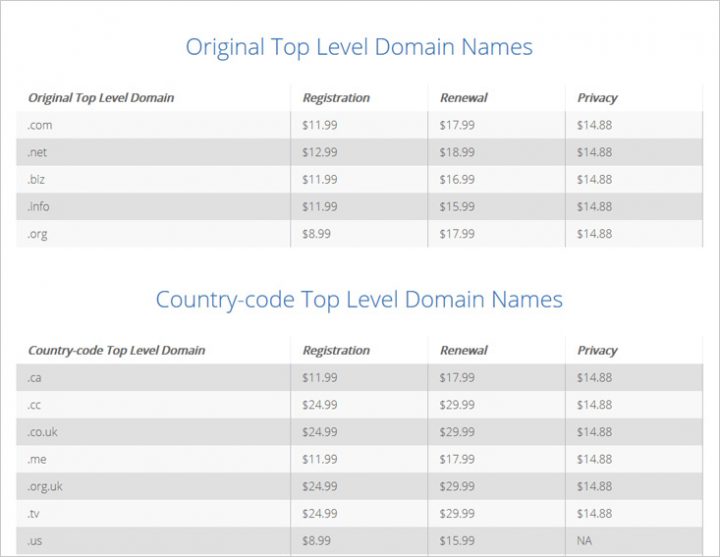This screenshot has height=557, width=720.
Task: Select the $29.99 renewal price for .co.uk
Action: point(457,432)
